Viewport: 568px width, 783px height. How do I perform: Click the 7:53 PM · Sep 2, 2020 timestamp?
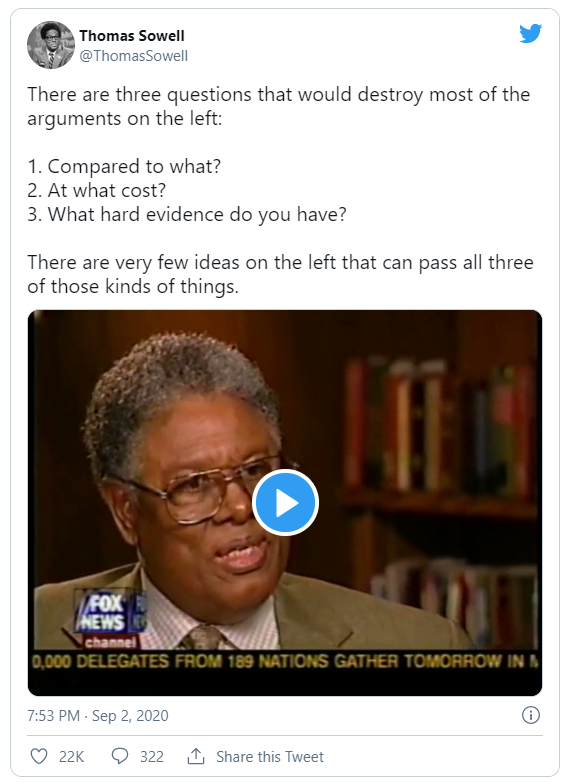tap(98, 716)
